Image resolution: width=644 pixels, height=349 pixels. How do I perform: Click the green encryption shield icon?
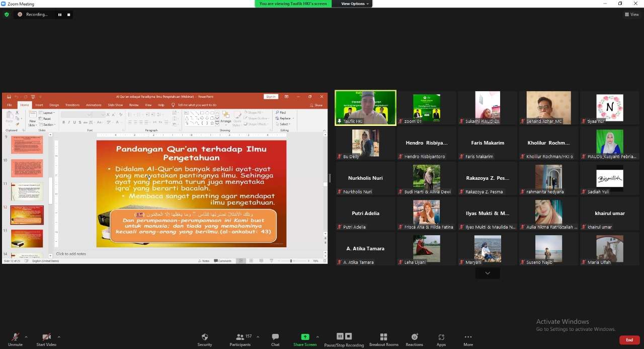click(7, 15)
